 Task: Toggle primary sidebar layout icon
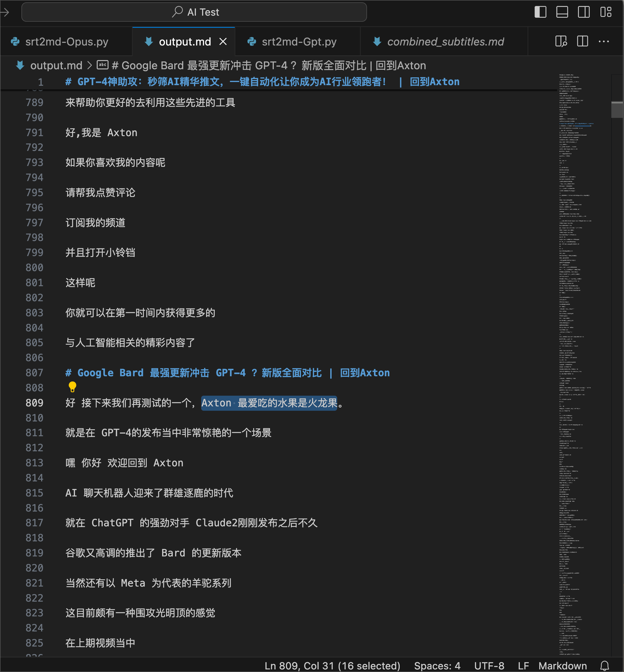(540, 12)
